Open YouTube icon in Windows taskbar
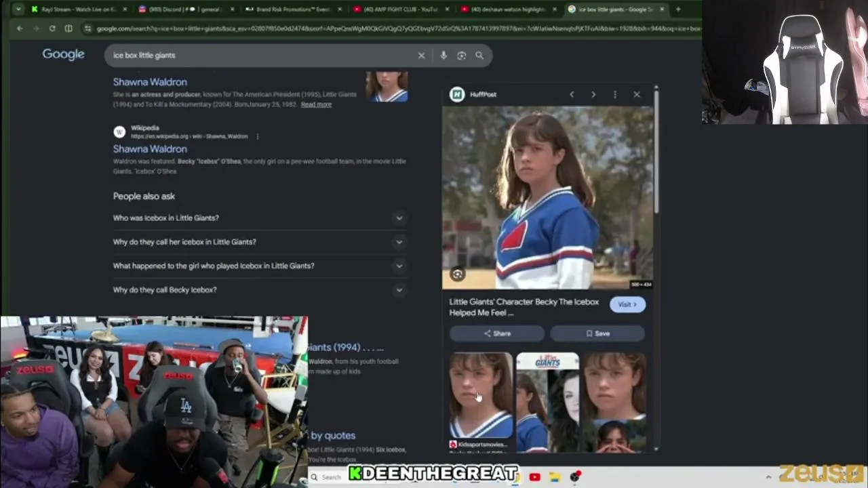The width and height of the screenshot is (868, 488). tap(534, 476)
